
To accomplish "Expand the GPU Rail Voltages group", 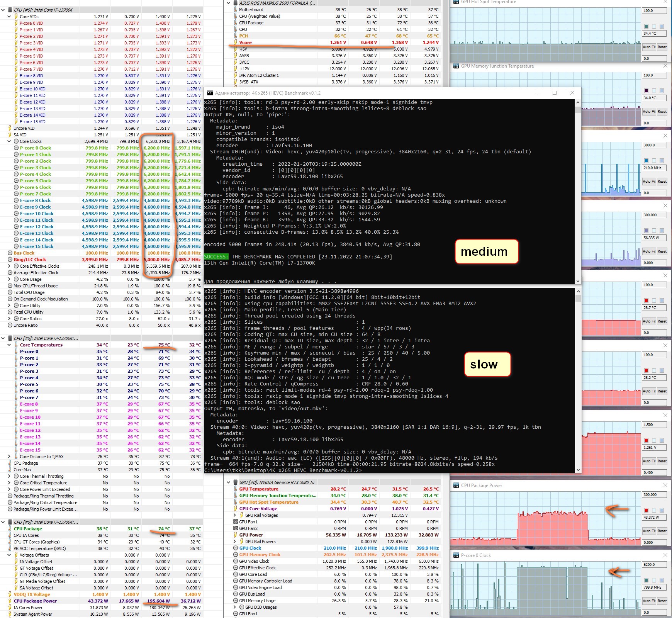I will (x=235, y=515).
